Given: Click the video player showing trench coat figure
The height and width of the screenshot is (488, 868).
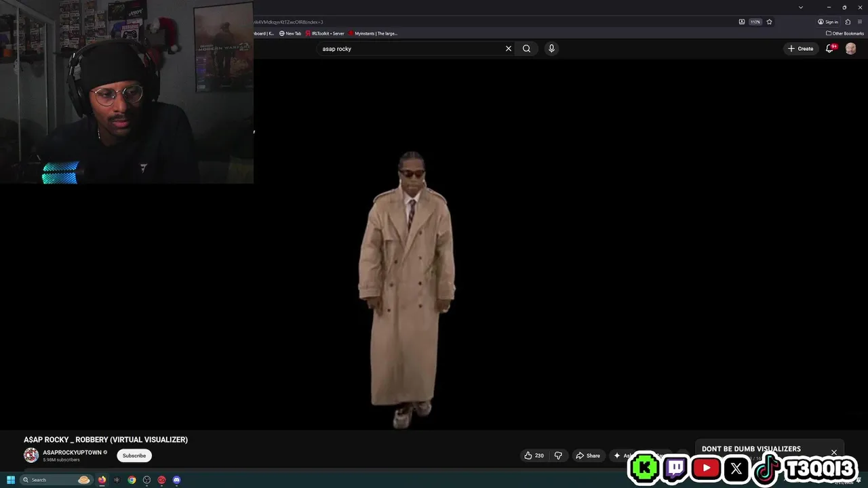Looking at the screenshot, I should [434, 244].
